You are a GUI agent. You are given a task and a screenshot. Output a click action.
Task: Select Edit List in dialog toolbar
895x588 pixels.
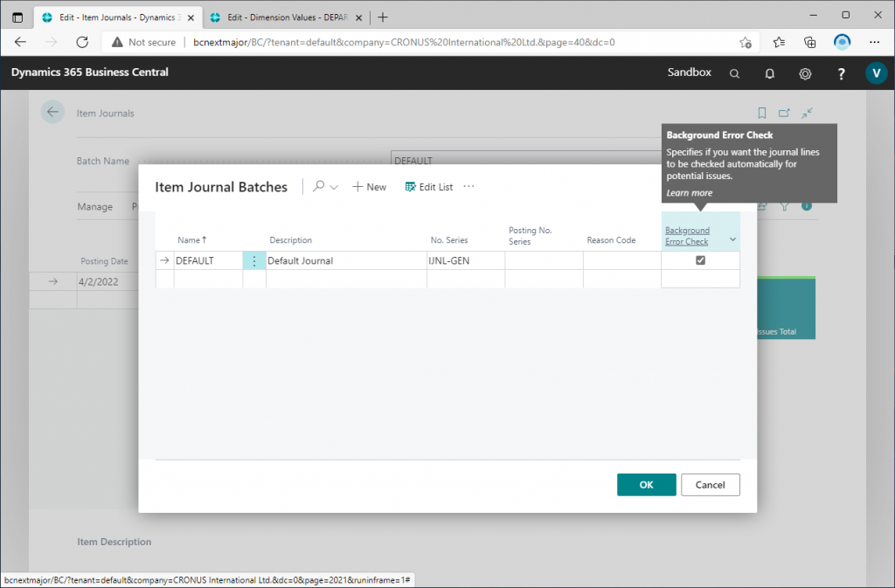tap(429, 187)
